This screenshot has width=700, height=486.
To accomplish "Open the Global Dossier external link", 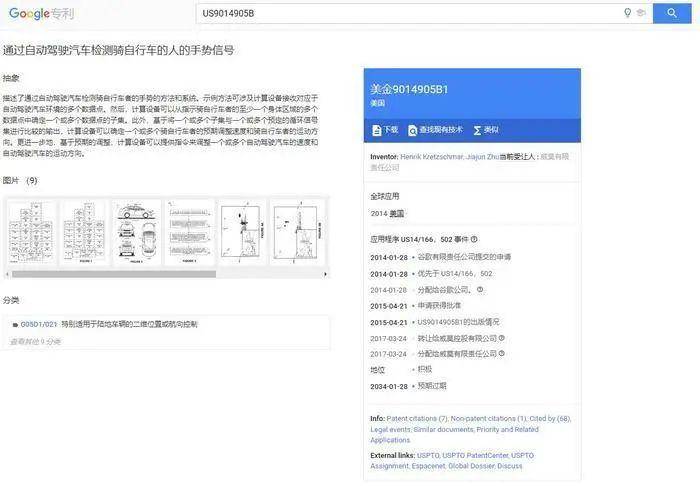I will point(471,466).
